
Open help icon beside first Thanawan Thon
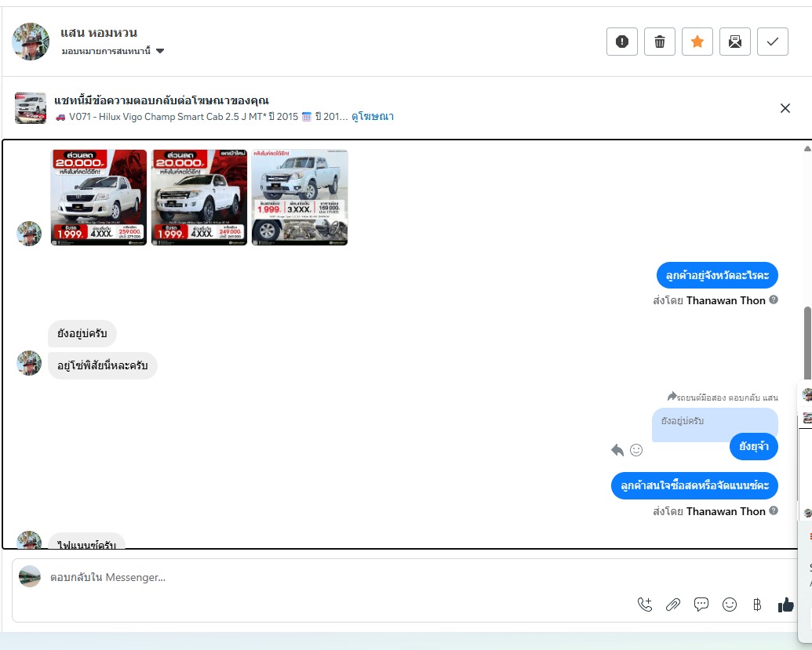tap(773, 300)
